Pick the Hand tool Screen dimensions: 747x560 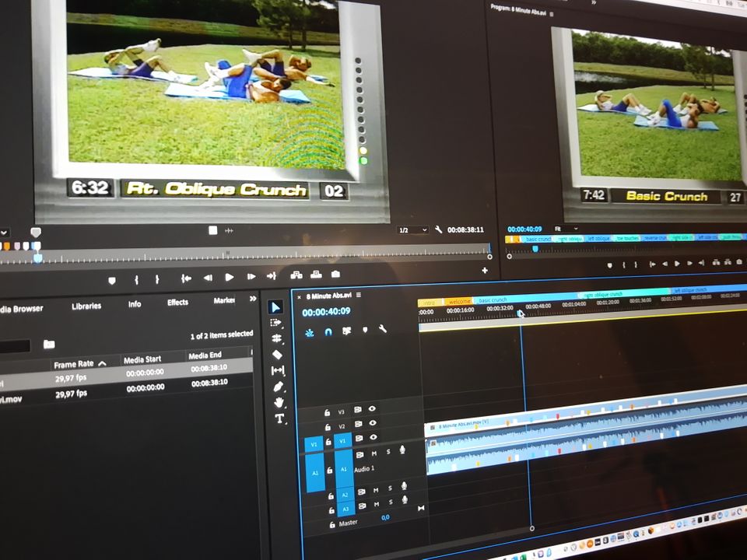(279, 402)
